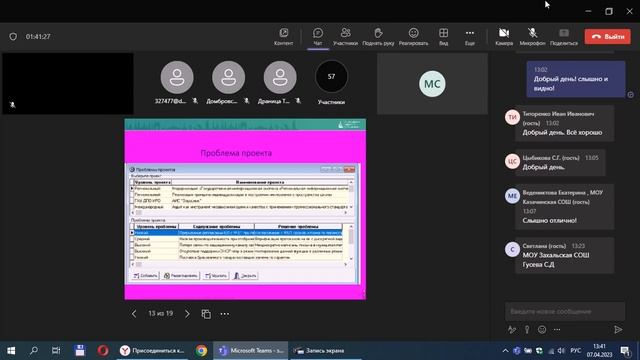Click the floppy-disk app on taskbar

80,351
